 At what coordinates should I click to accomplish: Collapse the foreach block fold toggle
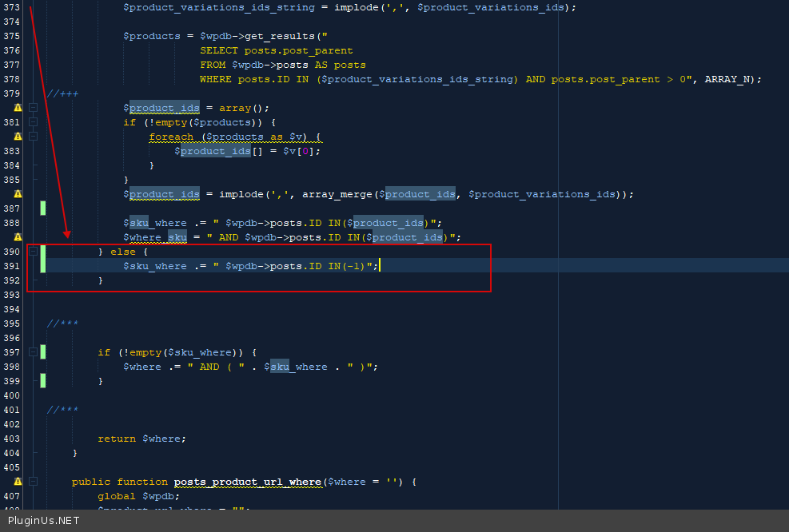point(34,137)
